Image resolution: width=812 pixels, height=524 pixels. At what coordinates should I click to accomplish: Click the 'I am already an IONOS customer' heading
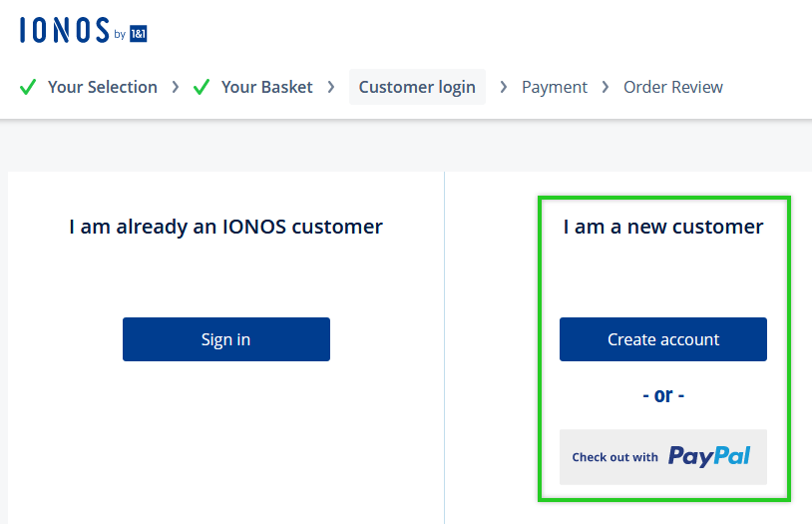[x=225, y=227]
